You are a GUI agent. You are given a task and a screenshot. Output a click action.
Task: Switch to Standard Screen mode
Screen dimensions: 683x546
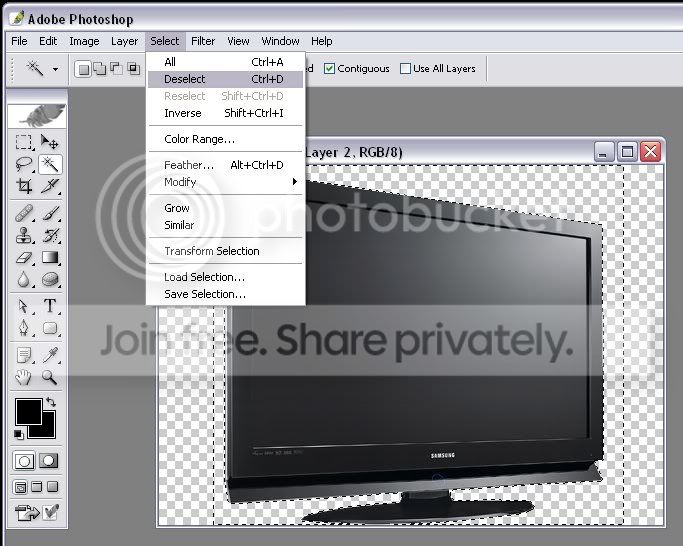tap(20, 487)
